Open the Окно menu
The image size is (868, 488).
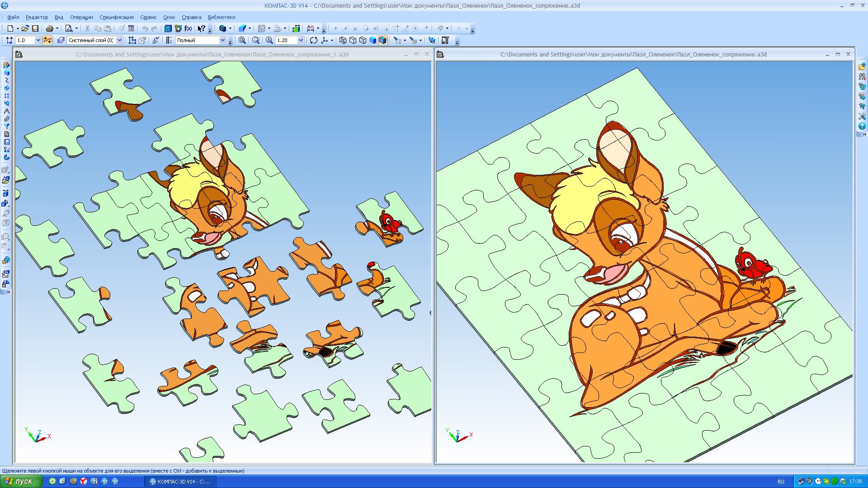click(x=169, y=17)
